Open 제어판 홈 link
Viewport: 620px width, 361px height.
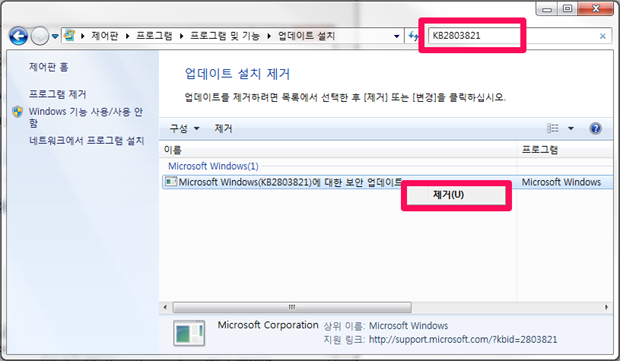[48, 67]
